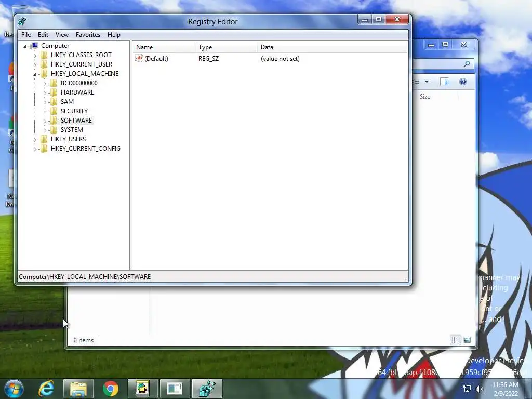532x399 pixels.
Task: Select the SECURITY label
Action: [x=74, y=111]
